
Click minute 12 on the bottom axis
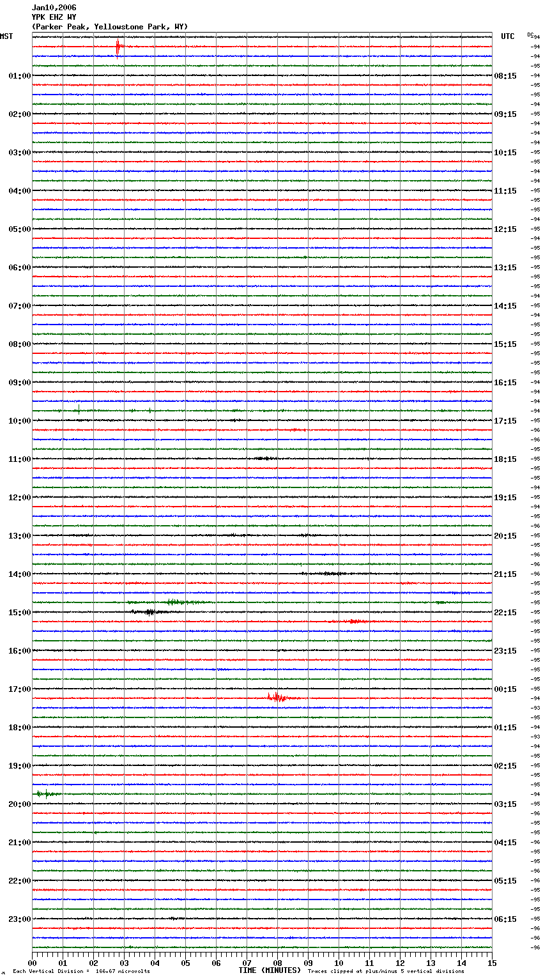[x=400, y=963]
